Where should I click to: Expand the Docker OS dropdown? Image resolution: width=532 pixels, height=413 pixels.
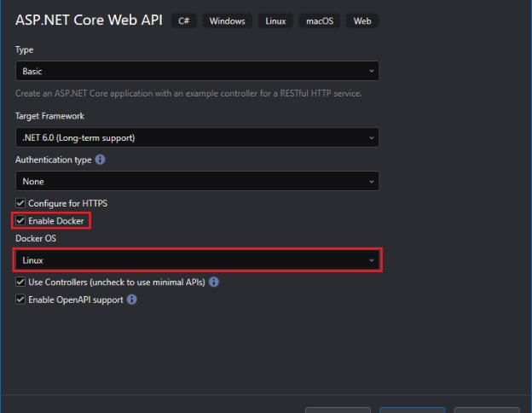tap(196, 260)
